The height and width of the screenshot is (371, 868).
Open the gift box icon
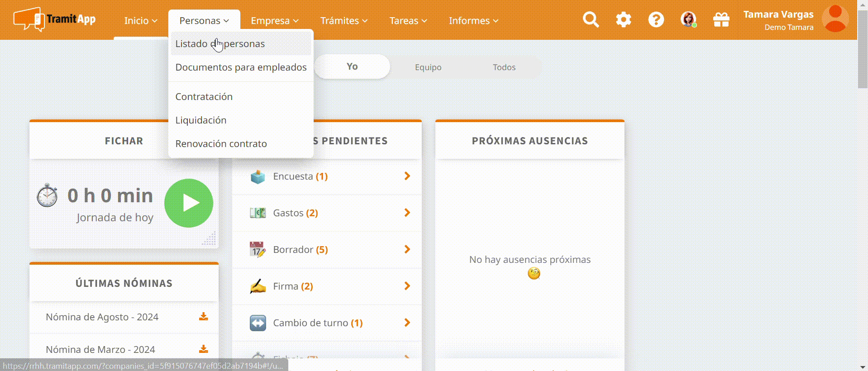tap(721, 20)
